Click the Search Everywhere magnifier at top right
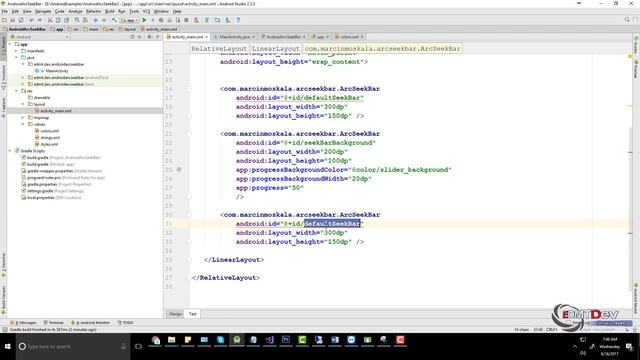640x360 pixels. pyautogui.click(x=627, y=20)
